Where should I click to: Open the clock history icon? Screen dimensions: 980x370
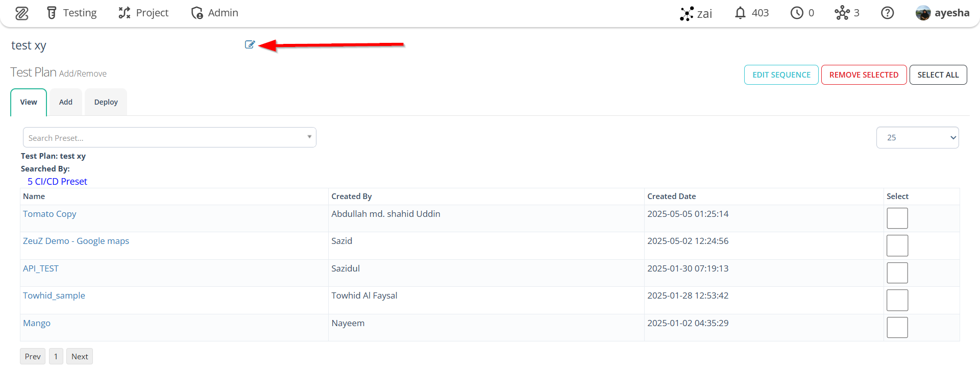(802, 13)
